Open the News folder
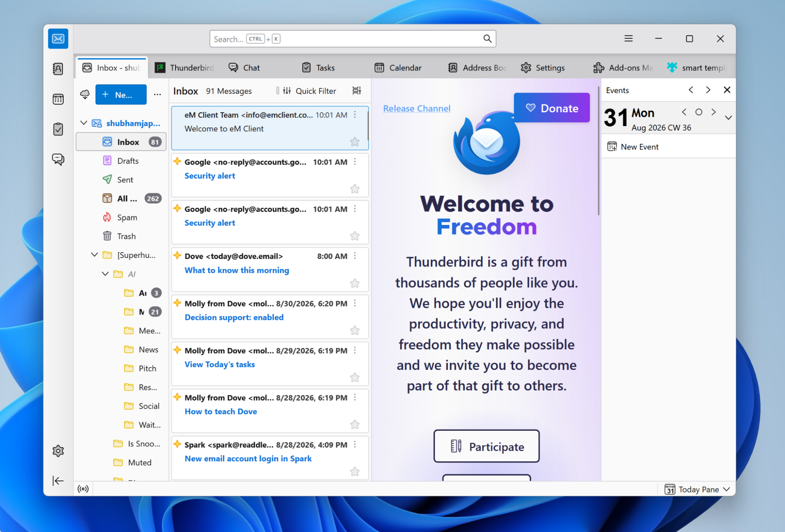This screenshot has height=532, width=785. coord(121,349)
